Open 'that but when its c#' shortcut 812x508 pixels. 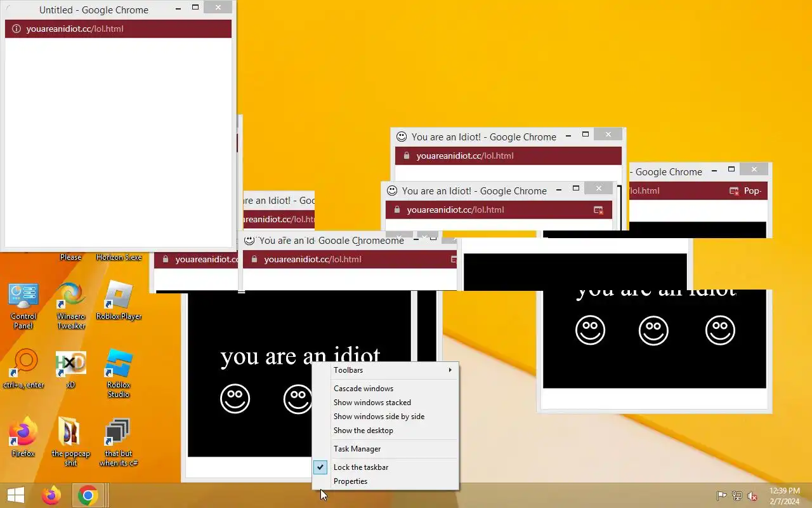(119, 442)
